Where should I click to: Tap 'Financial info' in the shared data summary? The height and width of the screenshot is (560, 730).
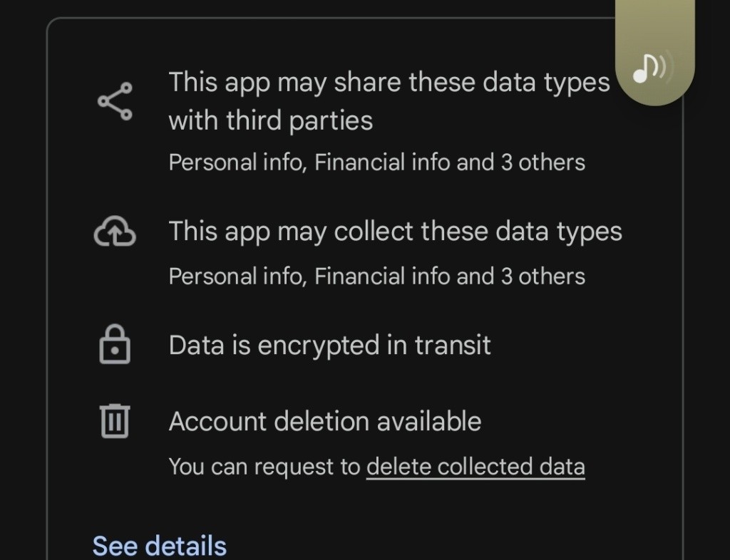click(382, 162)
